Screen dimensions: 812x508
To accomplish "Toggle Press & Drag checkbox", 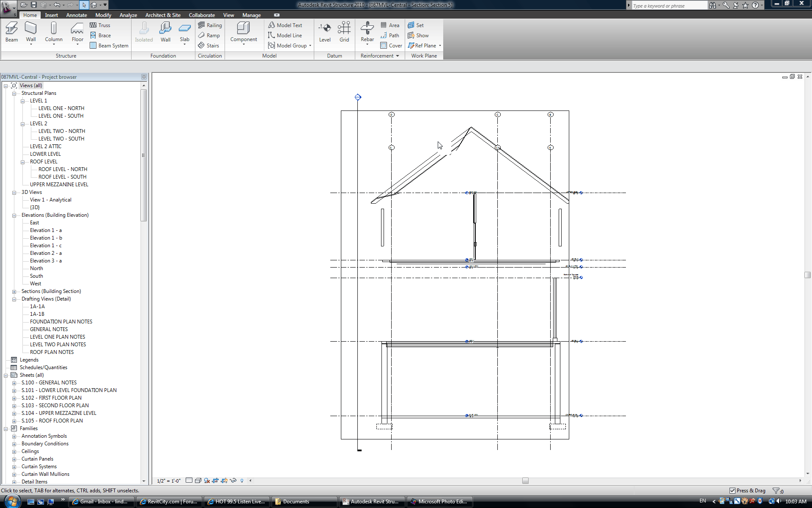I will point(732,491).
